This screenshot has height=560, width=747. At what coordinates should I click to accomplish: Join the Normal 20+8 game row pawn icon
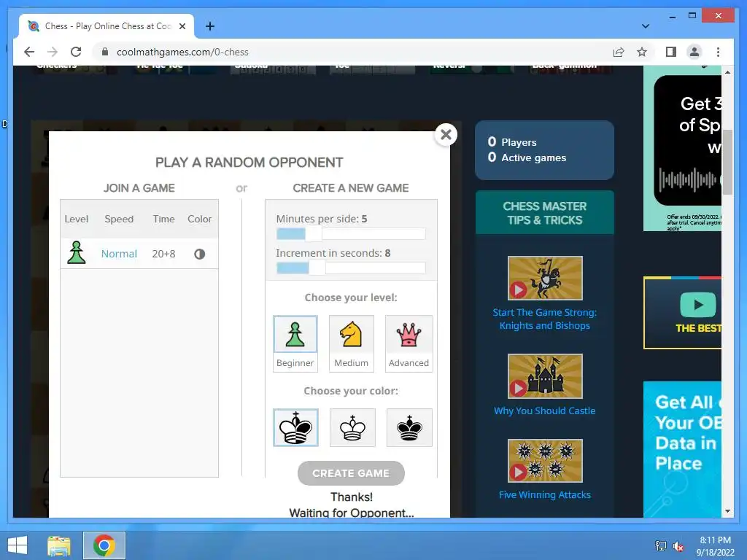[76, 253]
